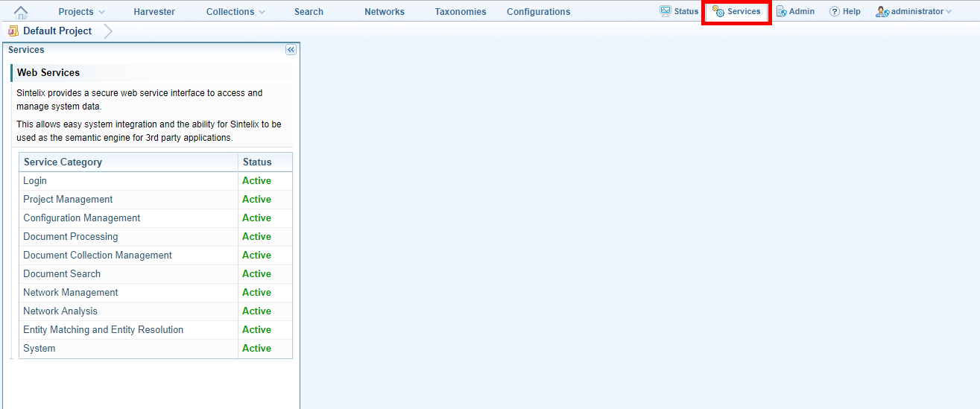Click the Home icon in navigation bar
The height and width of the screenshot is (409, 980).
[21, 12]
